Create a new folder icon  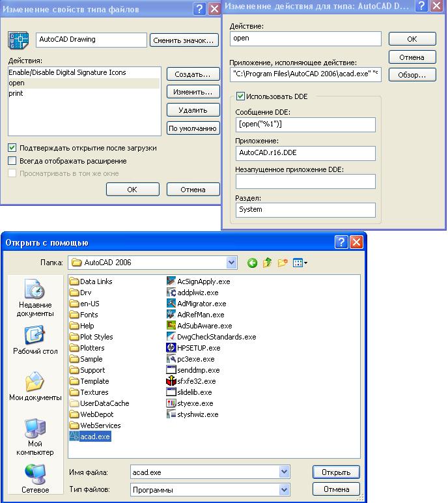(x=282, y=263)
